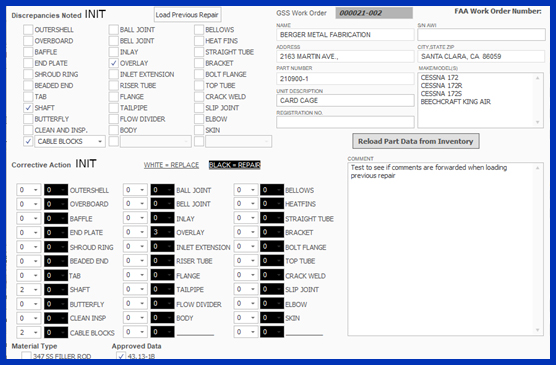This screenshot has height=365, width=556.
Task: Click the Comment box scroll down arrow
Action: pyautogui.click(x=538, y=330)
